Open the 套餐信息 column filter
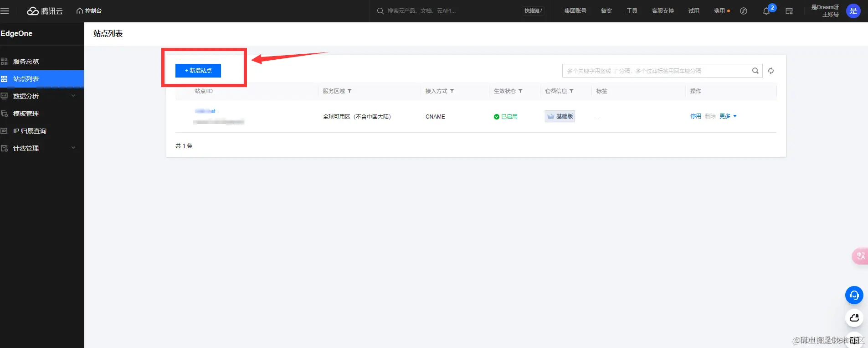 click(x=571, y=91)
